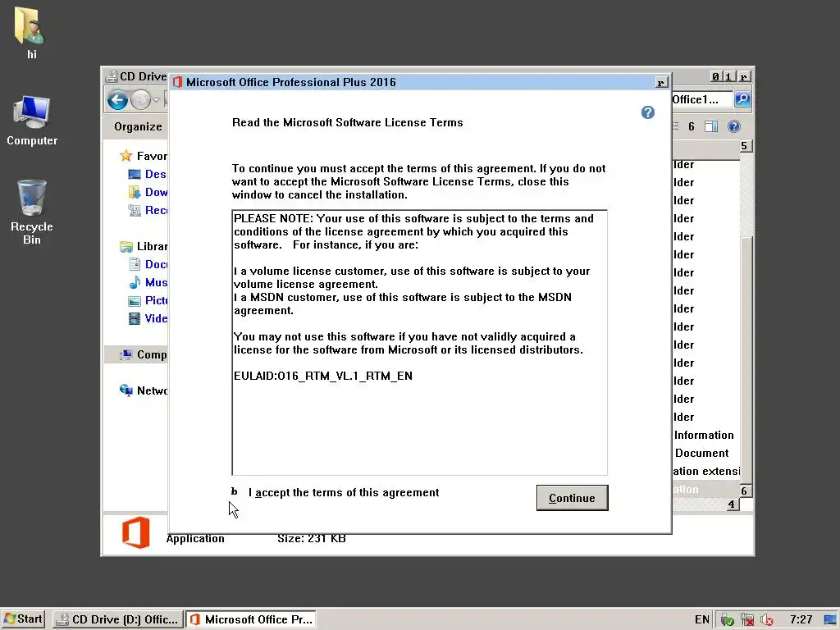Image resolution: width=840 pixels, height=630 pixels.
Task: Open Explorer help icon in the toolbar
Action: (734, 126)
